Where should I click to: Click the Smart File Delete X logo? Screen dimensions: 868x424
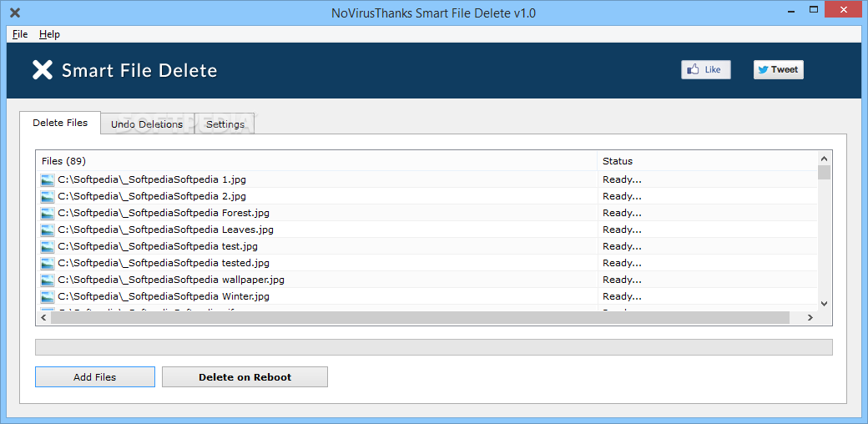click(43, 70)
